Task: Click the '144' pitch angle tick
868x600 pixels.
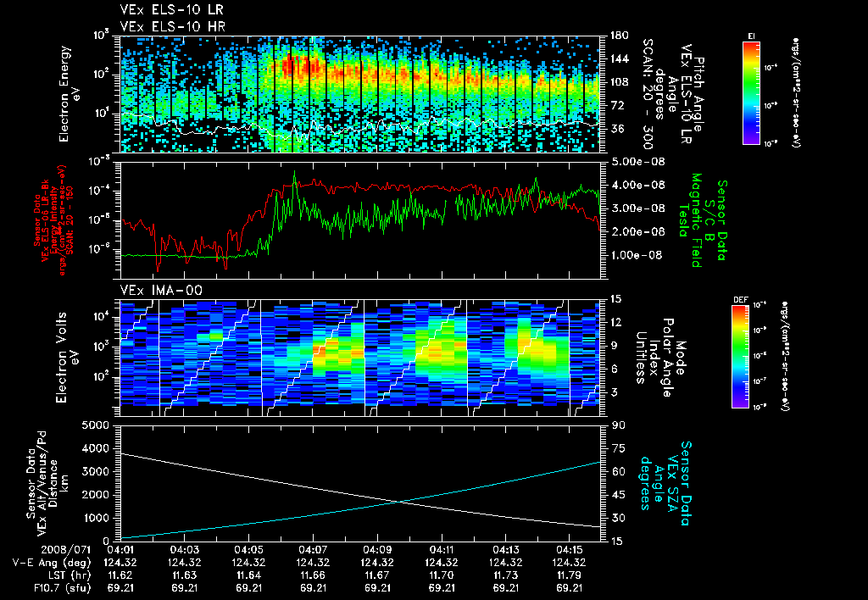Action: [618, 58]
